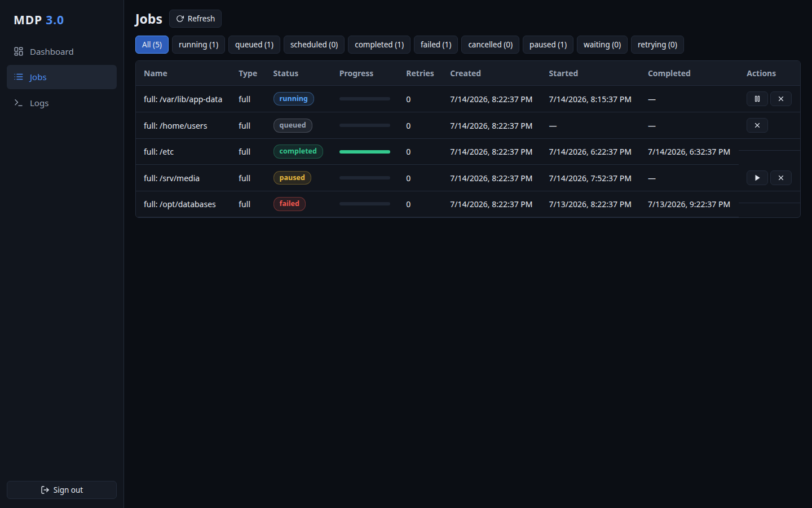Click the completed status badge
The image size is (812, 508).
click(x=298, y=151)
